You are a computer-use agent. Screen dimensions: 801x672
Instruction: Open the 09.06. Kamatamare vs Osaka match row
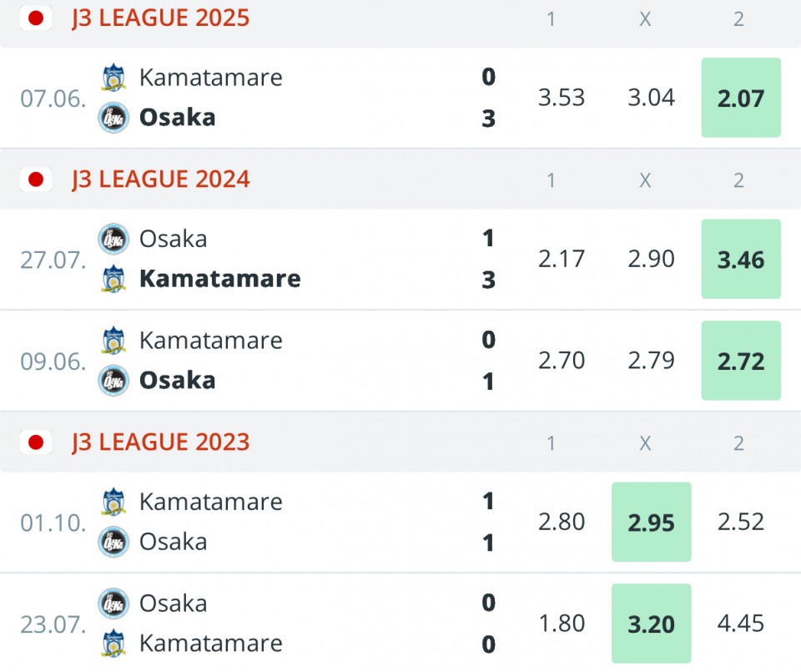400,361
